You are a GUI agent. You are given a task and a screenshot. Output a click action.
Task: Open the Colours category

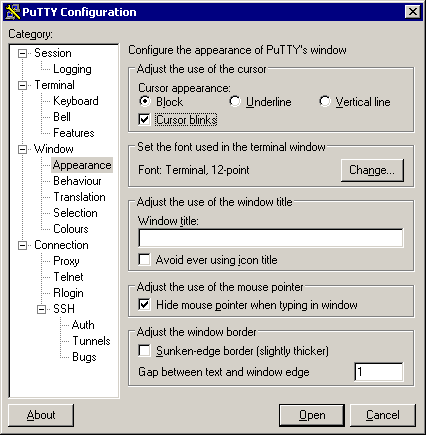[x=71, y=229]
